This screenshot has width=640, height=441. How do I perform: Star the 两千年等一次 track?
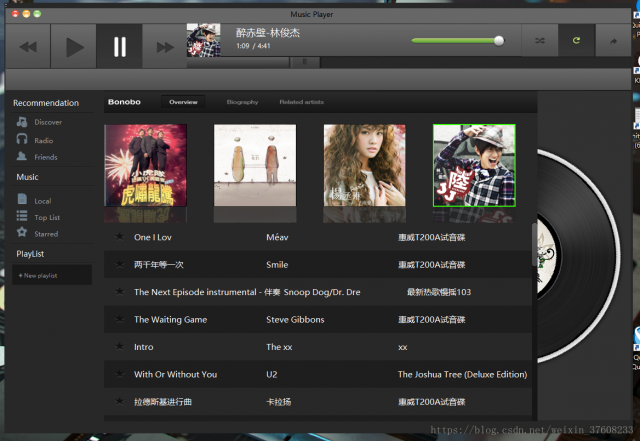[120, 264]
